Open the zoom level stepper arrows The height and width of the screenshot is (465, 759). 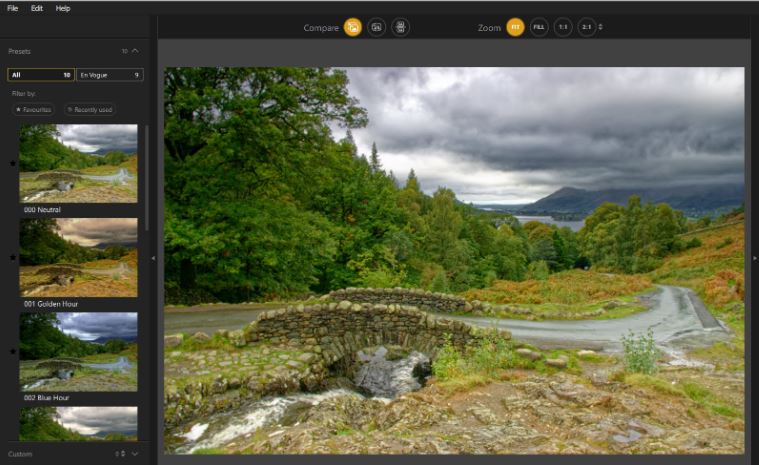(601, 27)
